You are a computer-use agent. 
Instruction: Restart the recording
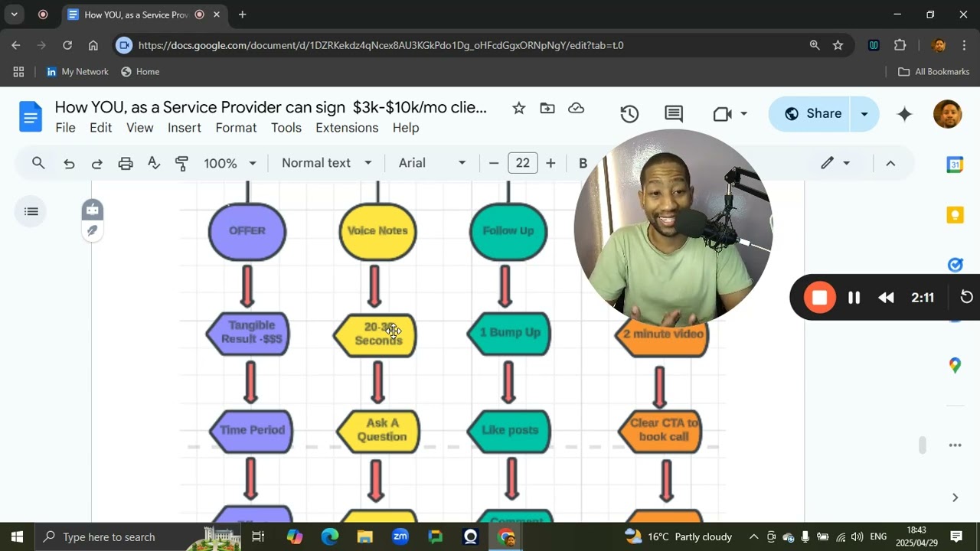coord(967,297)
